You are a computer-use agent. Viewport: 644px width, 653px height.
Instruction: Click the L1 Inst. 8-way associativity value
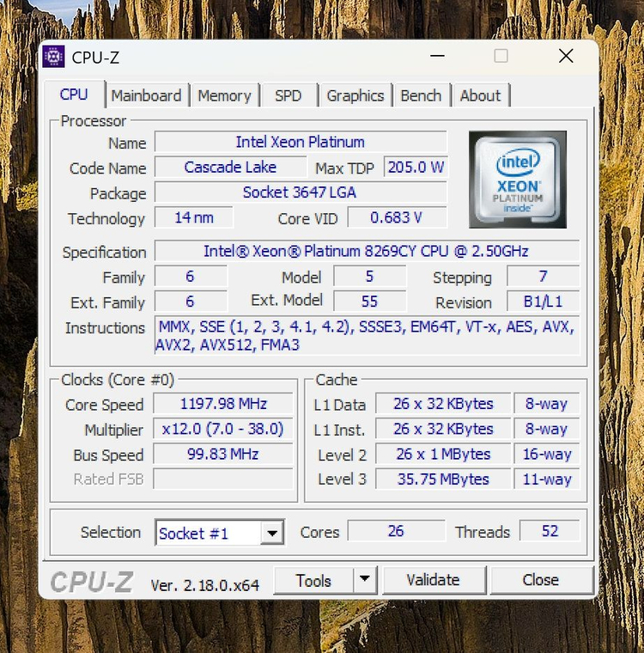tap(547, 429)
